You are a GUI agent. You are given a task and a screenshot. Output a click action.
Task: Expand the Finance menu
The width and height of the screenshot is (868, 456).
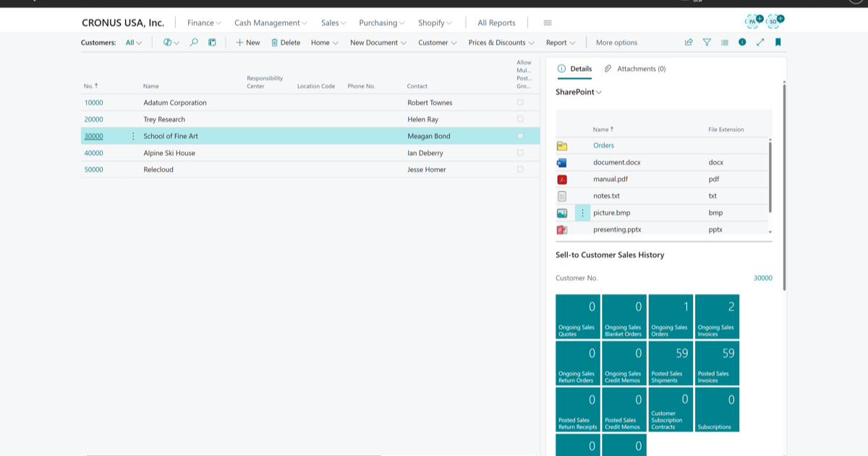204,23
